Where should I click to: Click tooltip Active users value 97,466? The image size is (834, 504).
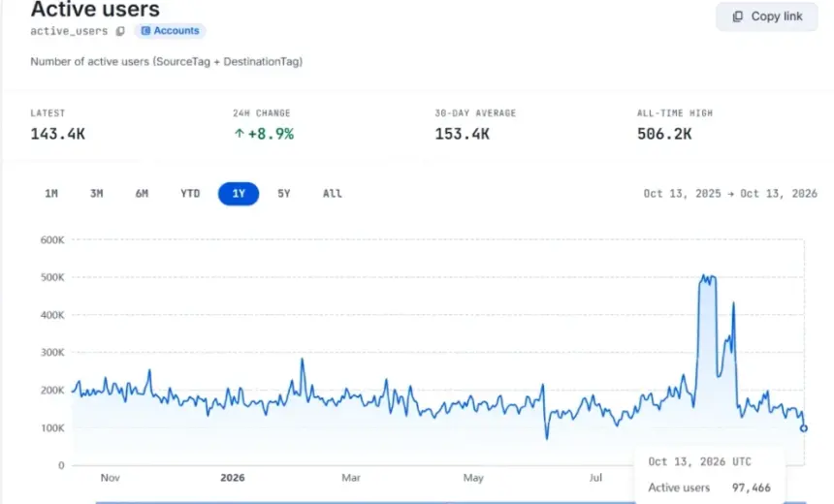pyautogui.click(x=751, y=488)
